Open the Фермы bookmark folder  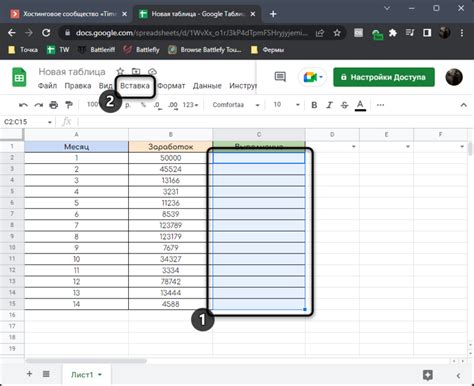click(x=268, y=50)
